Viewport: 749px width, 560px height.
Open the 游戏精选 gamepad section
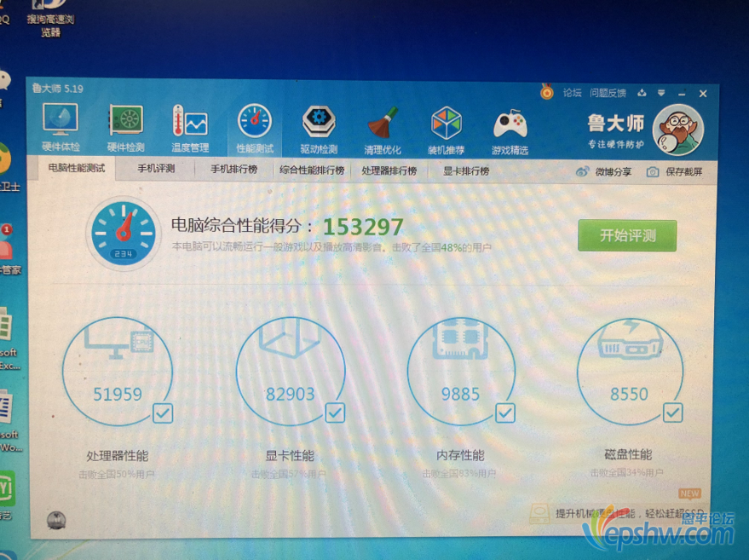point(510,131)
